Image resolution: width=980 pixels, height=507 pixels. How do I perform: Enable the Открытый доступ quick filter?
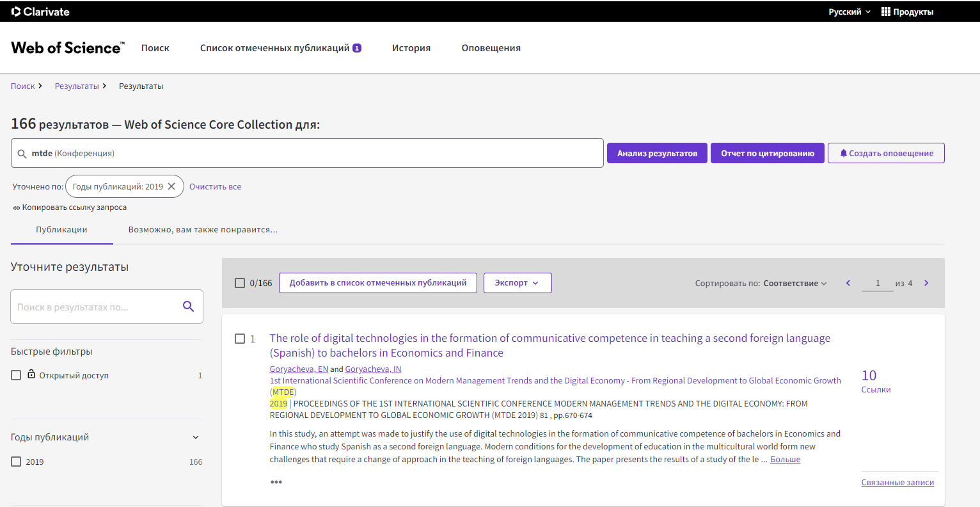coord(16,375)
